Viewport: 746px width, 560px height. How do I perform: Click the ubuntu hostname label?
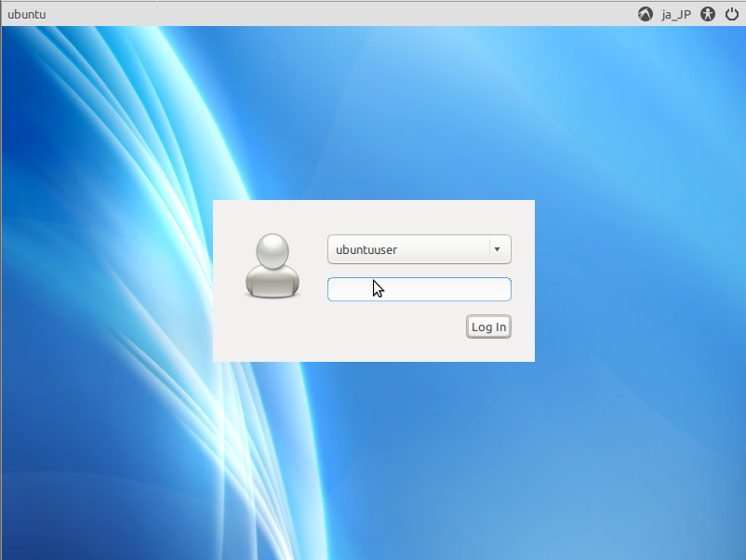[27, 14]
